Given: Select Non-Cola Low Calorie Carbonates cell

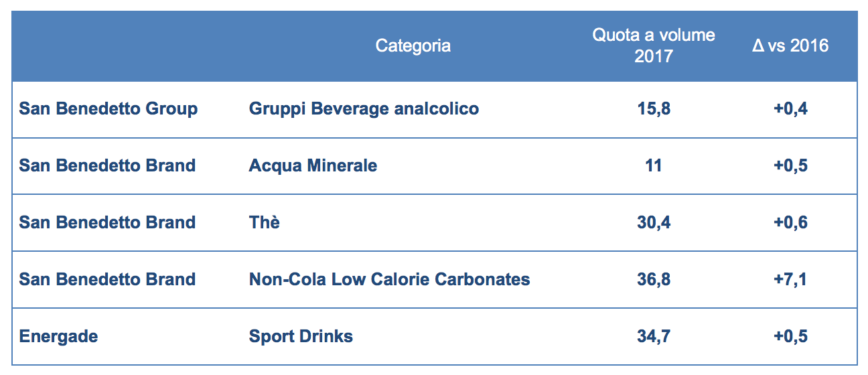Looking at the screenshot, I should [389, 279].
